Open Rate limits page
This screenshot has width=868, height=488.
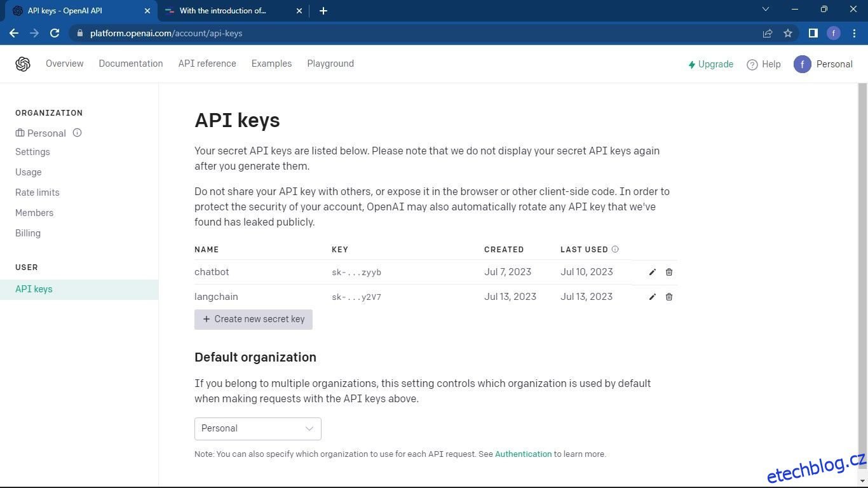[x=37, y=193]
